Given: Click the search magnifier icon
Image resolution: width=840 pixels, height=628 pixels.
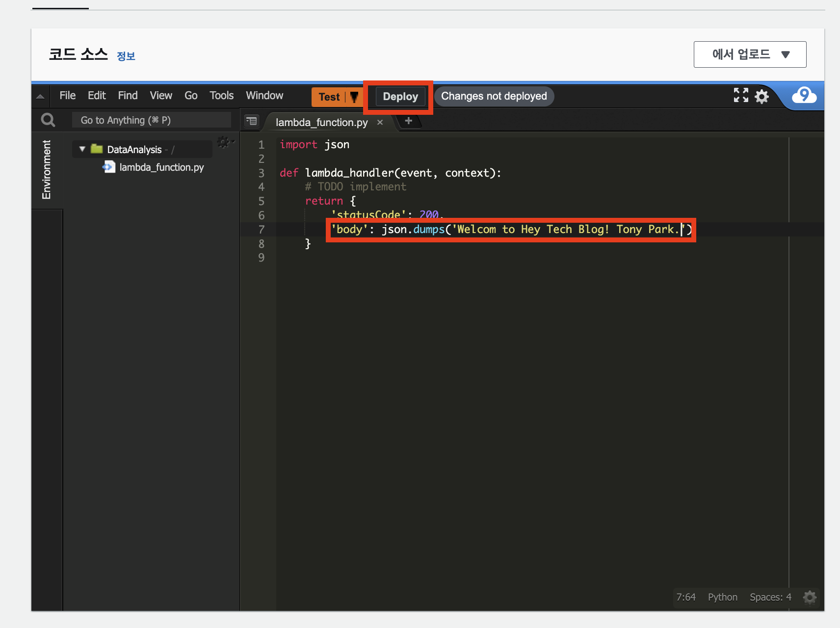Looking at the screenshot, I should (48, 120).
